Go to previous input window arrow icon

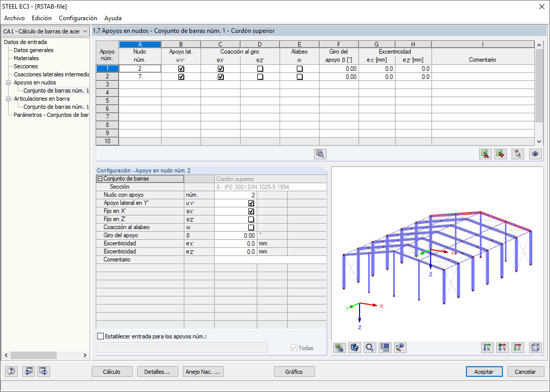click(28, 371)
